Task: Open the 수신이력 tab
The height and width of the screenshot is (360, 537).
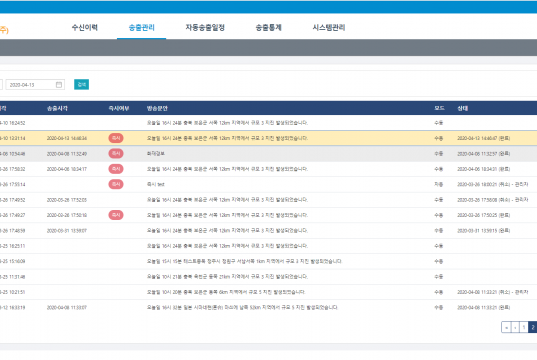Action: pos(85,27)
